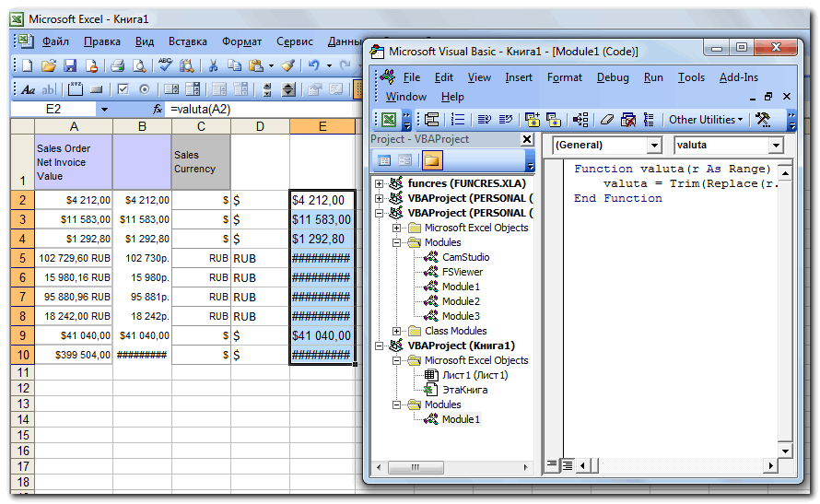Click the New workbook icon in Excel
The width and height of the screenshot is (820, 504).
[27, 65]
